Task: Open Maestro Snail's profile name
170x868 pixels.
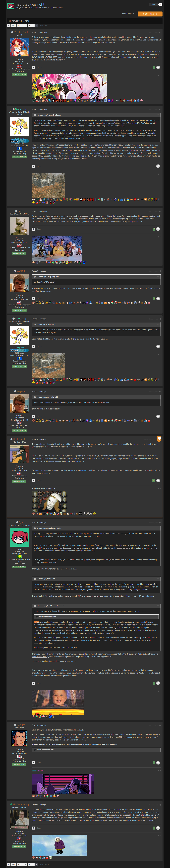Action: point(21,32)
